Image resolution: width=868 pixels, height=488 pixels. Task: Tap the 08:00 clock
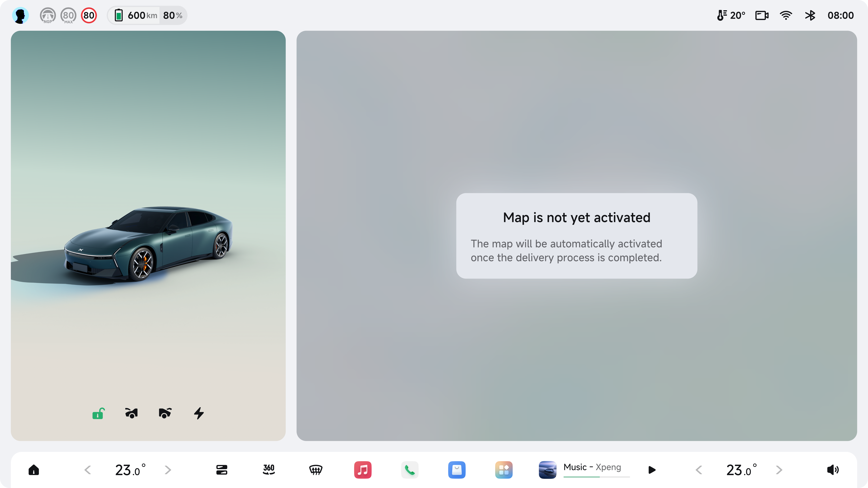point(840,16)
